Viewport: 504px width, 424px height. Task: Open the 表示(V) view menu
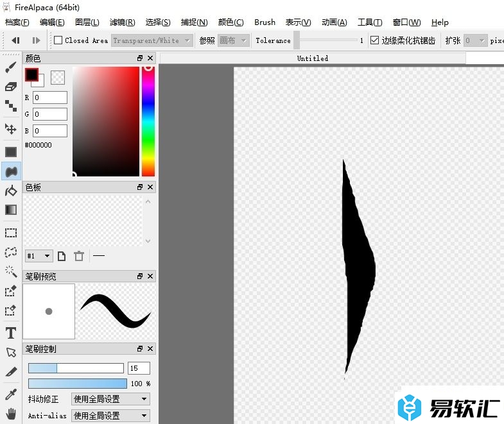tap(299, 22)
